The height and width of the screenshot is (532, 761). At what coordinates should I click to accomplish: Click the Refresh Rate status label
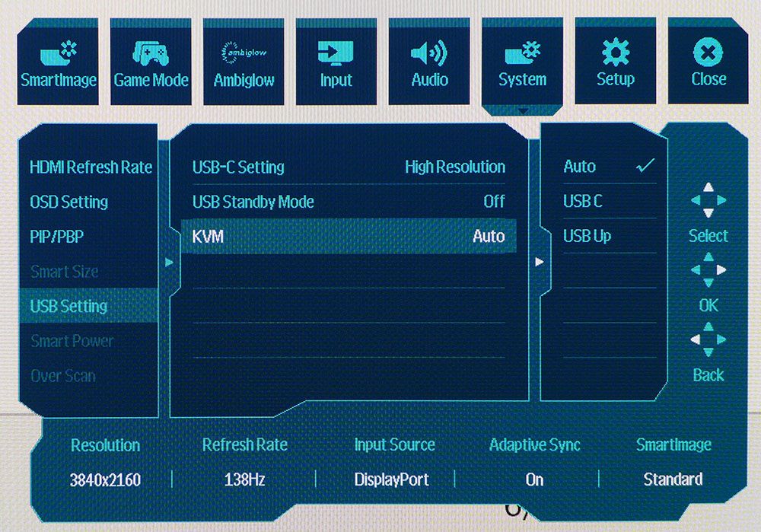coord(244,444)
